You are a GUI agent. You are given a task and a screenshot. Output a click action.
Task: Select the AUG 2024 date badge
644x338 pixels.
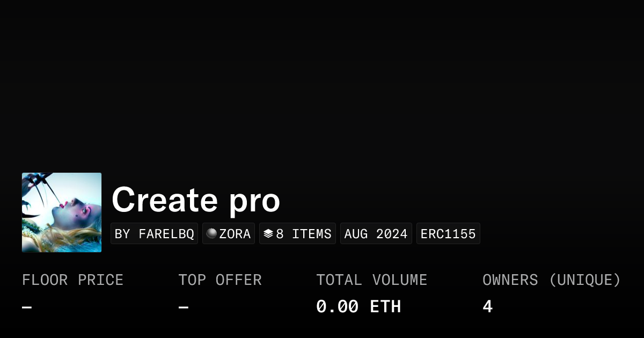[376, 234]
